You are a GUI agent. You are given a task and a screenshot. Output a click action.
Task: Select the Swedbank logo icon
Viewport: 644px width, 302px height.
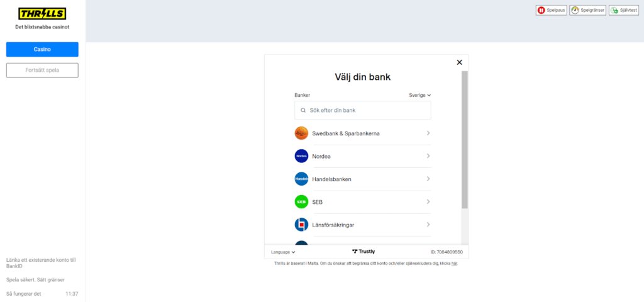tap(301, 133)
